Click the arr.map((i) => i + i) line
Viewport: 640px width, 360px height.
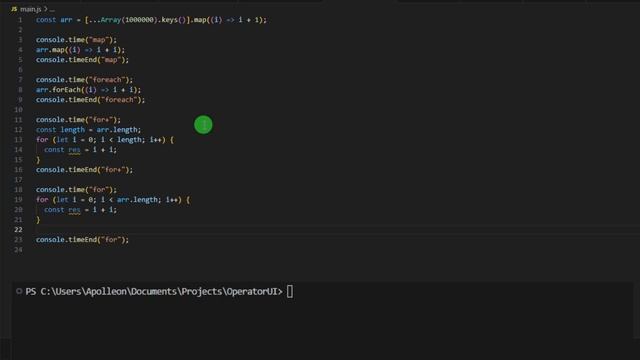tap(80, 50)
